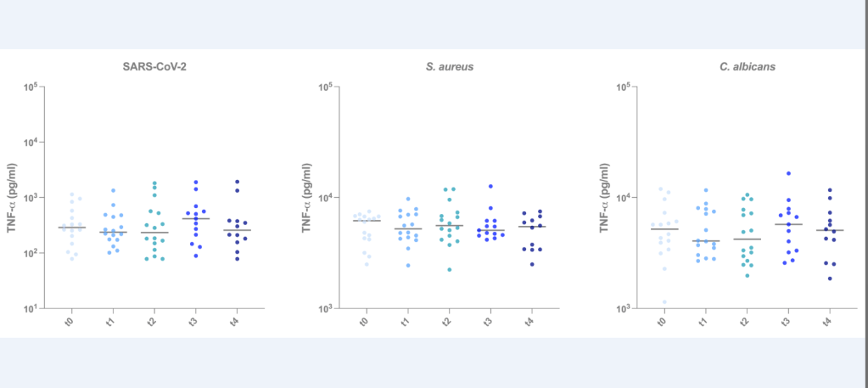Select the highest t3 data point in S. aureus
This screenshot has height=388, width=868.
tap(490, 186)
